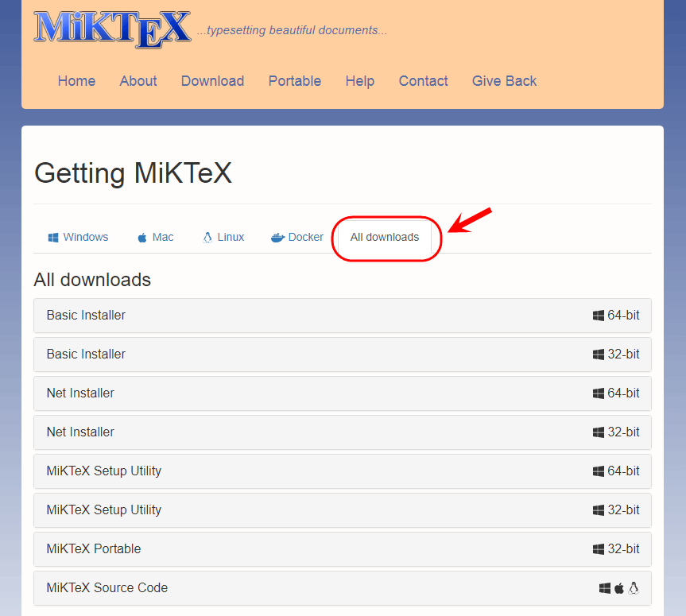Click the 'typesetting beautiful documents' tagline
686x616 pixels.
pyautogui.click(x=292, y=30)
